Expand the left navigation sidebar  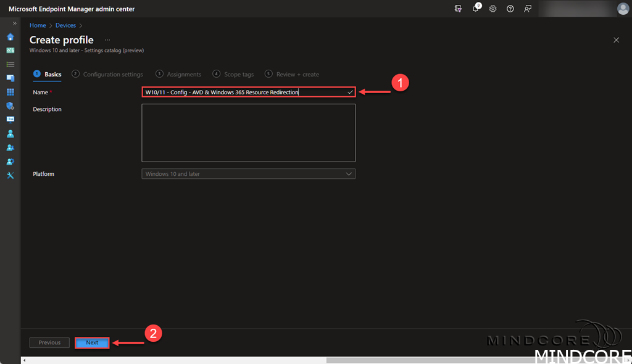(x=15, y=23)
